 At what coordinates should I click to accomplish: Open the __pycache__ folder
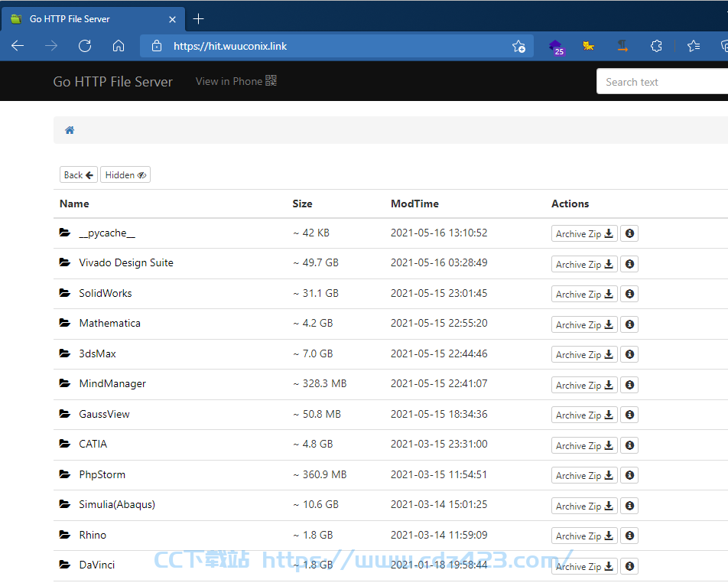(107, 233)
